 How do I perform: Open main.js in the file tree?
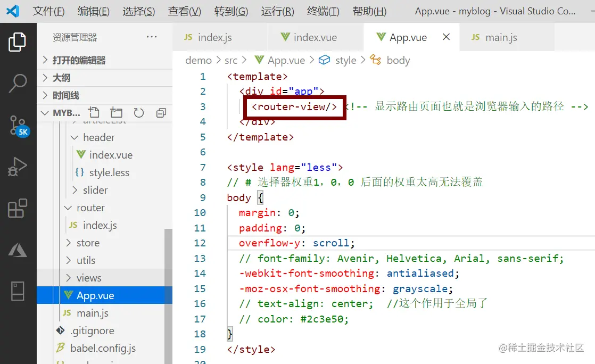[104, 313]
